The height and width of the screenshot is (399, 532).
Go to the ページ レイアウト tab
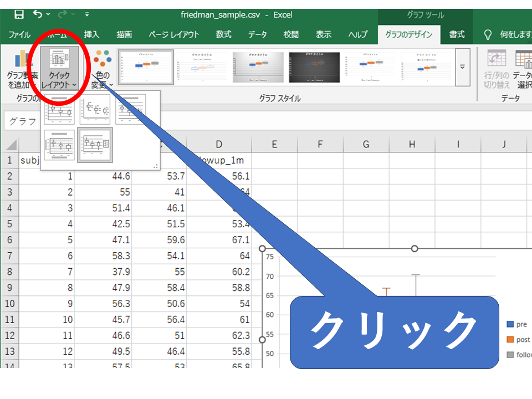(x=173, y=34)
